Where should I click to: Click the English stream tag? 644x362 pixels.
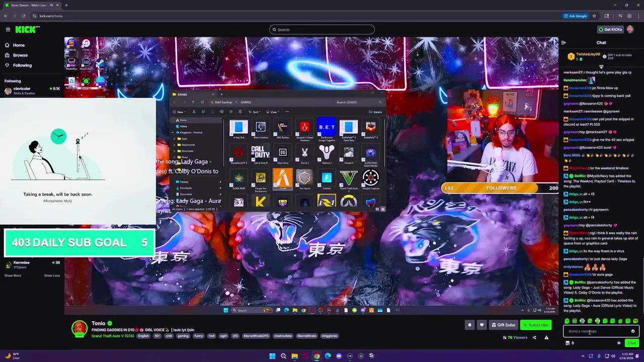pos(143,336)
